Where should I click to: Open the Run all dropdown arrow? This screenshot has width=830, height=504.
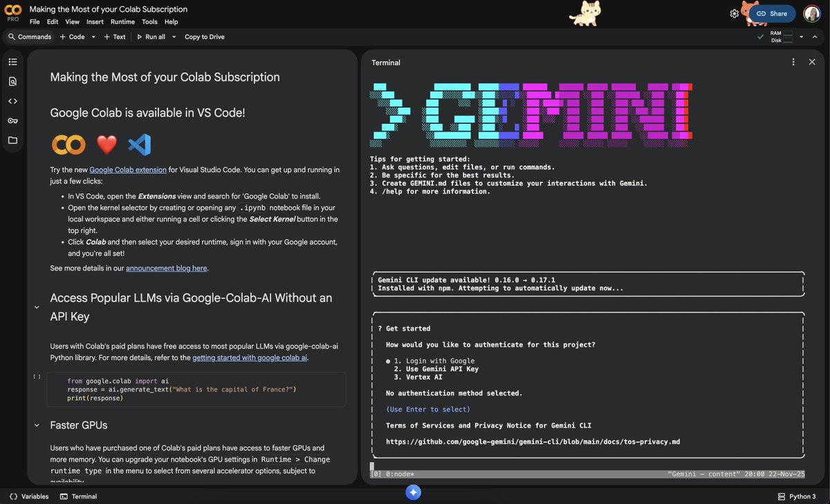pyautogui.click(x=173, y=37)
